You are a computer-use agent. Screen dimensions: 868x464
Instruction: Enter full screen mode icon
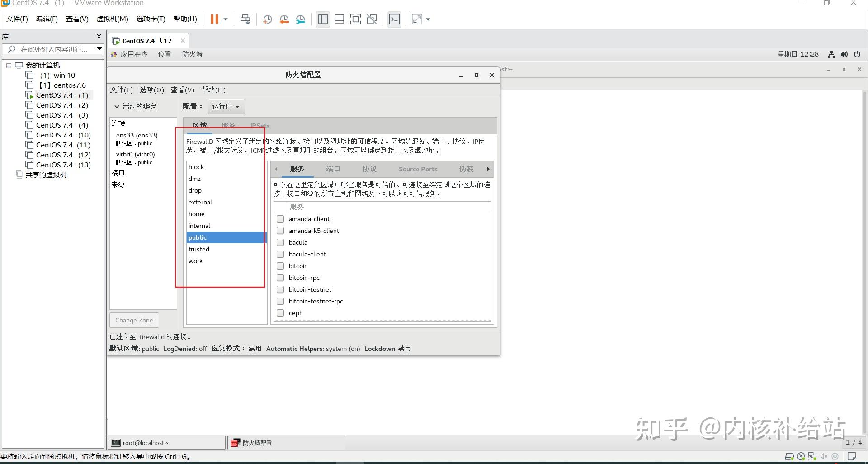tap(355, 19)
